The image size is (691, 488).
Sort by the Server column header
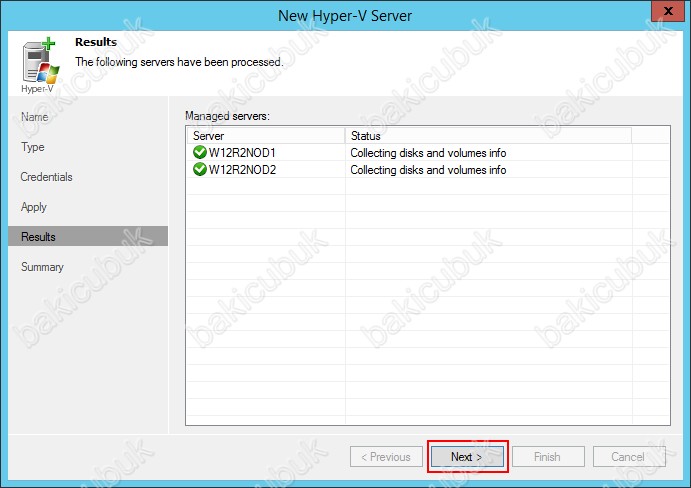click(x=266, y=135)
